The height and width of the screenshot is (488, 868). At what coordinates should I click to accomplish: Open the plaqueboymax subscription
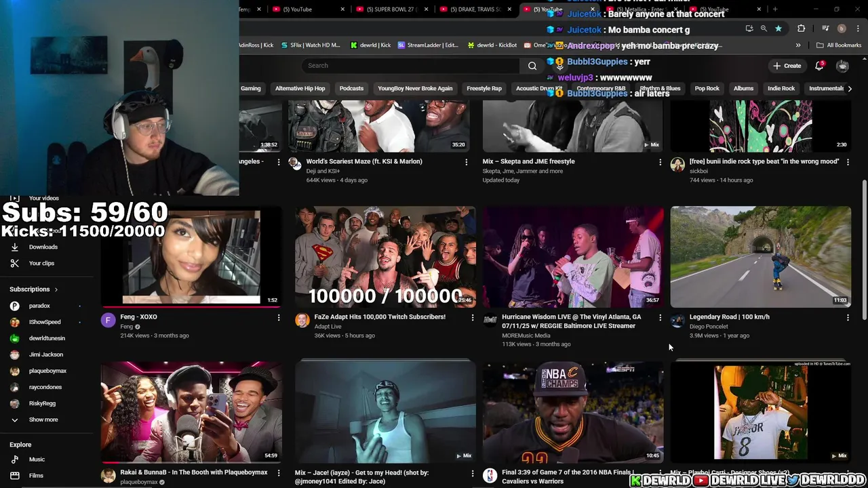click(x=46, y=371)
